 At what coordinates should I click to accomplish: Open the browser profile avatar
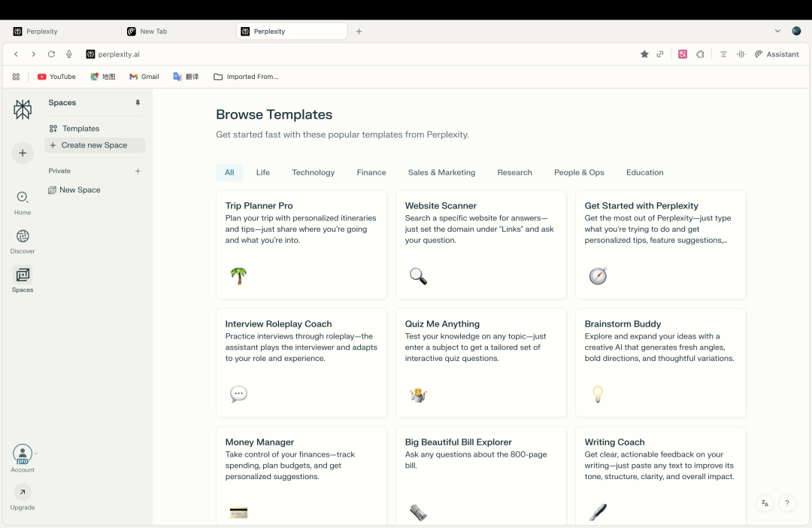point(796,31)
